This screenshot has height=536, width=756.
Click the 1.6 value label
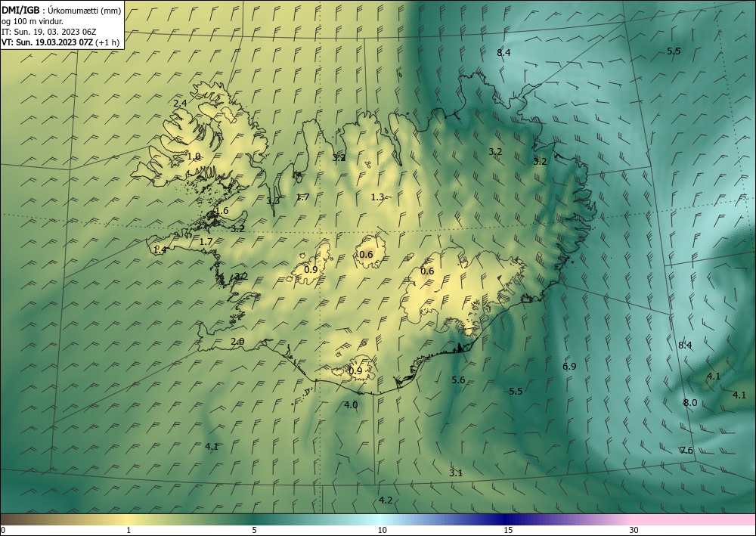click(x=222, y=211)
